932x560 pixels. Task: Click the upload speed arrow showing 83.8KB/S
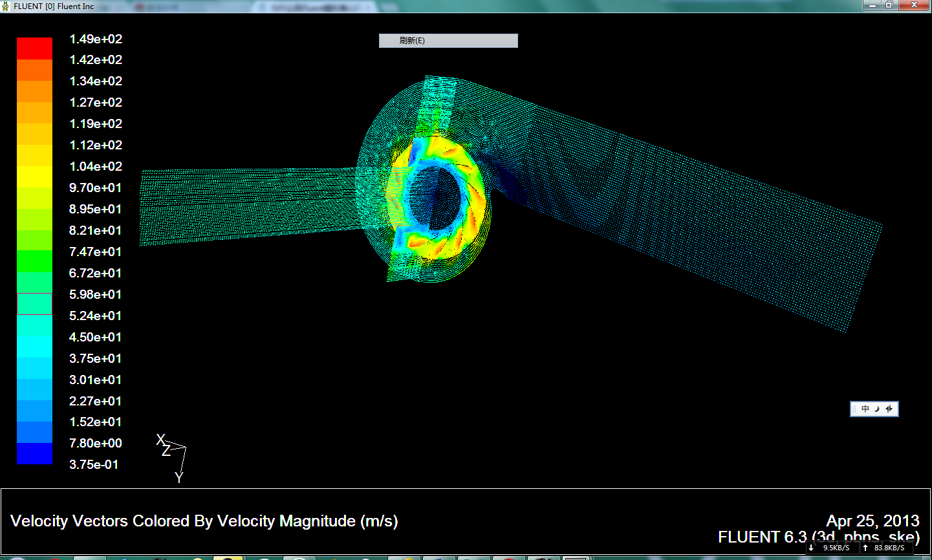tap(865, 548)
